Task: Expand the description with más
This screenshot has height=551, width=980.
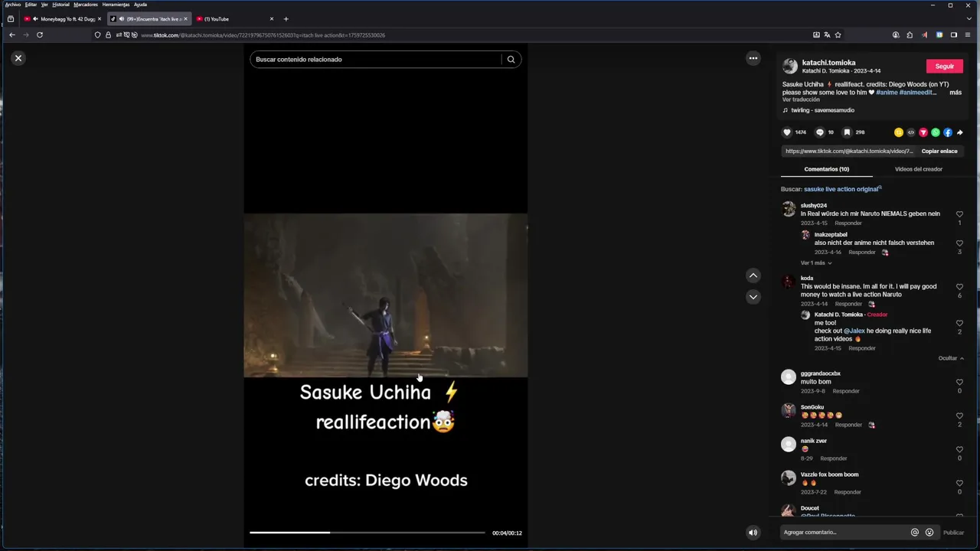Action: [955, 93]
